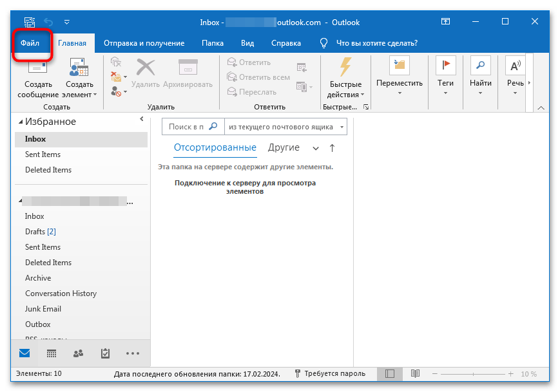The width and height of the screenshot is (560, 392).
Task: Click the Удалить button
Action: point(146,73)
